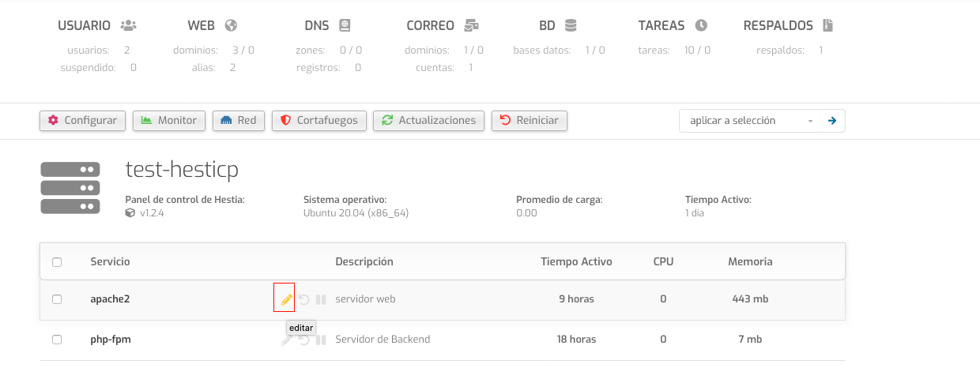The height and width of the screenshot is (368, 980).
Task: Click the Cortafuegos button
Action: coord(319,121)
